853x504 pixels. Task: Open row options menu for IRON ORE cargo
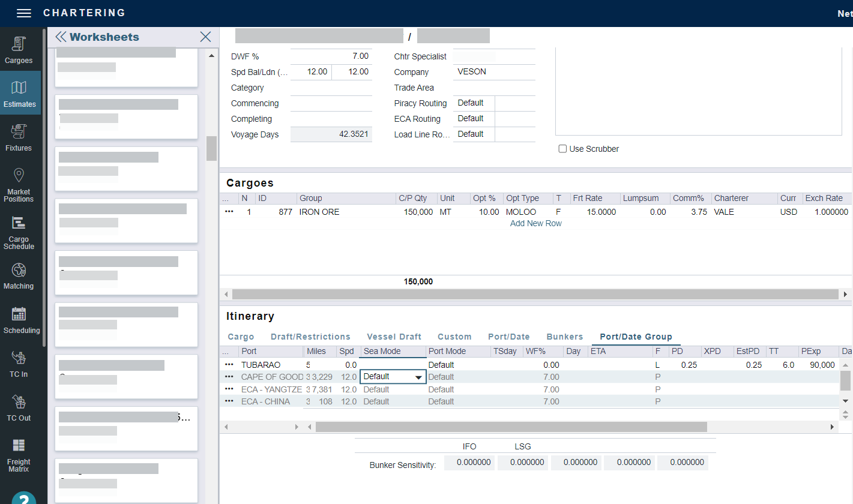pyautogui.click(x=229, y=212)
